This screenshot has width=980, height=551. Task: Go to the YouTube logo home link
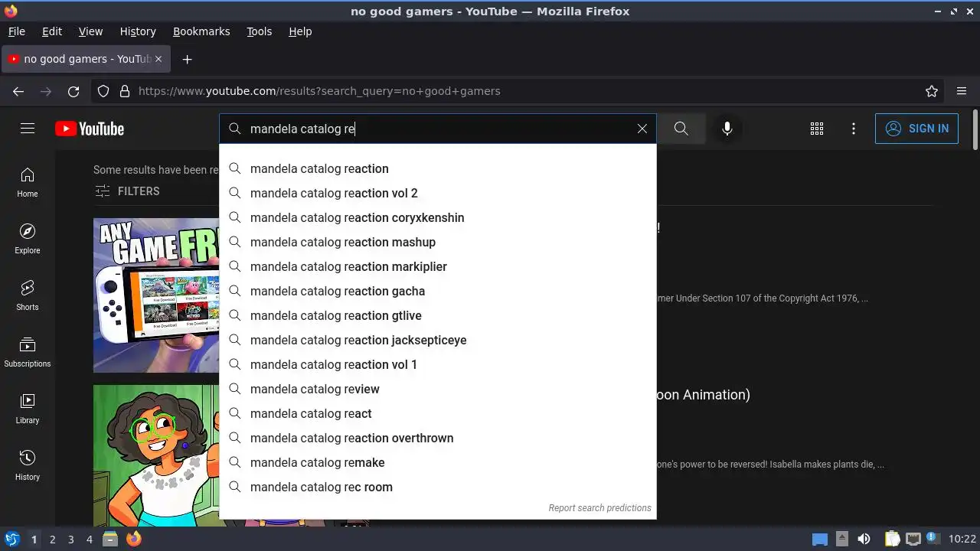(x=90, y=129)
